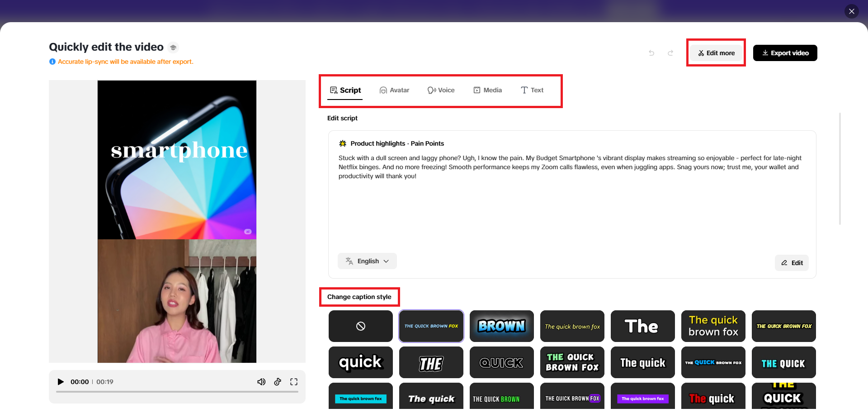Select the cyan background caption style
This screenshot has height=413, width=868.
[x=361, y=396]
